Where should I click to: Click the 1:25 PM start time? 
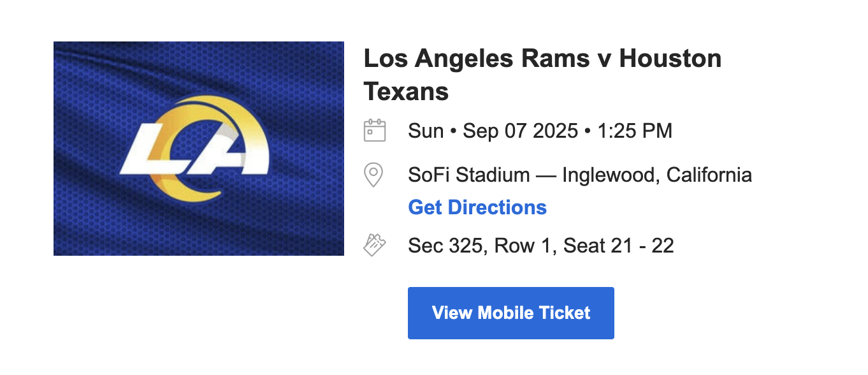click(x=634, y=131)
